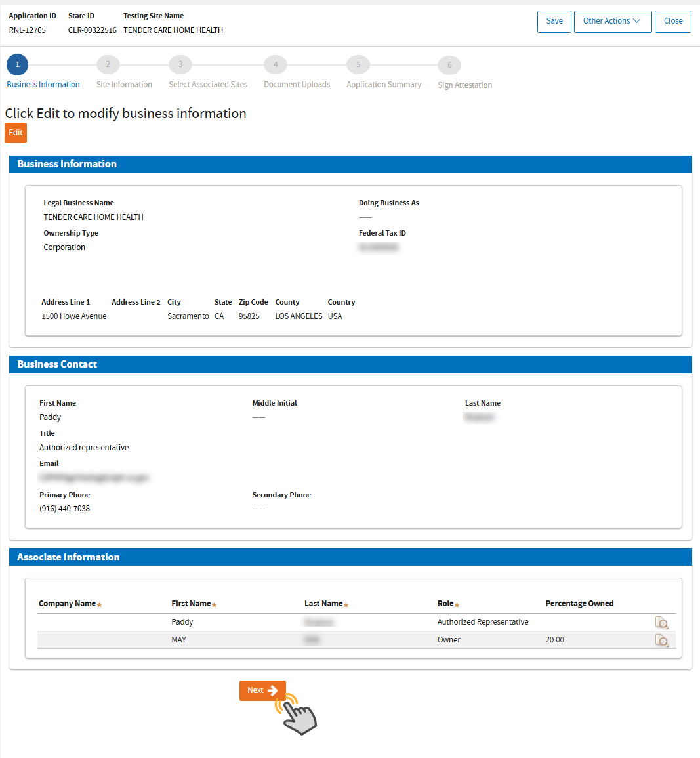Jump to the Document Uploads step
Image resolution: width=700 pixels, height=758 pixels.
276,64
